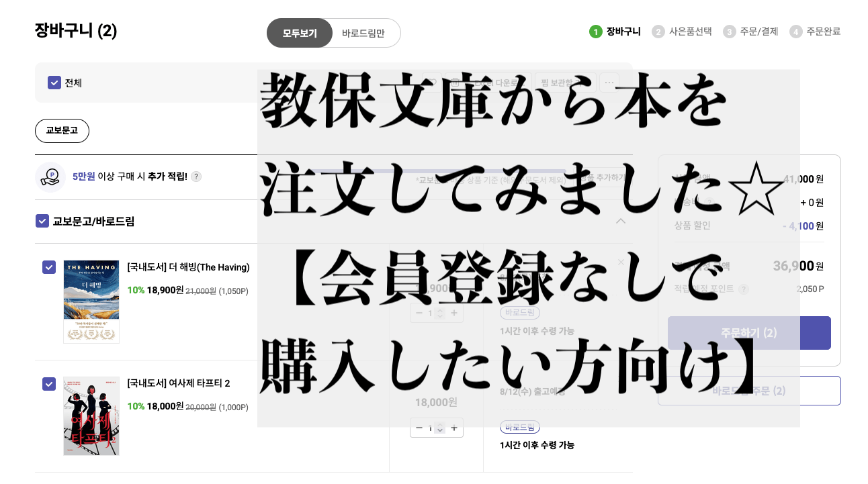Toggle the 전체 select-all checkbox

[54, 83]
